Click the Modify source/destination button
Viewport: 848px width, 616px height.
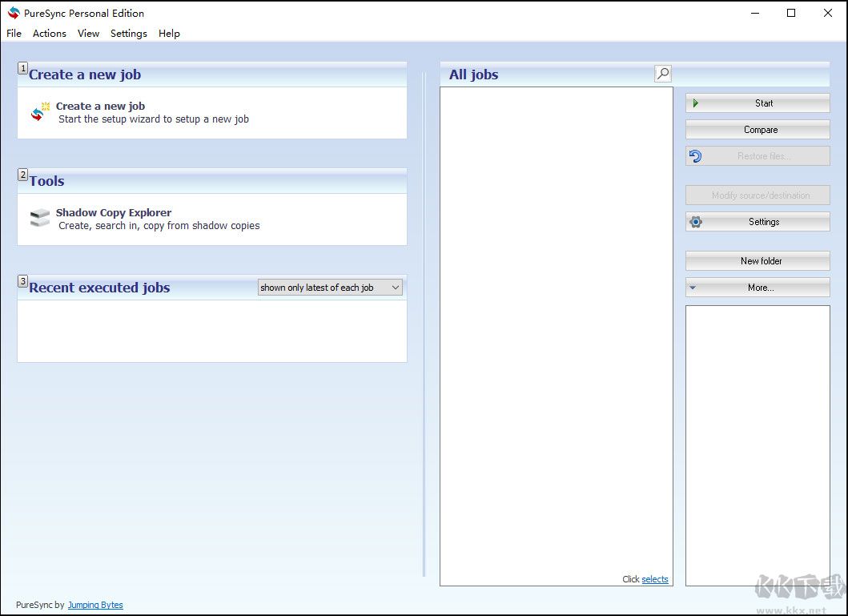(x=758, y=195)
